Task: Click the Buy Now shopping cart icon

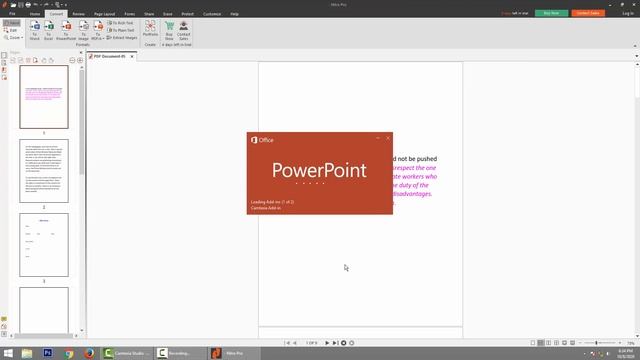Action: pyautogui.click(x=169, y=30)
